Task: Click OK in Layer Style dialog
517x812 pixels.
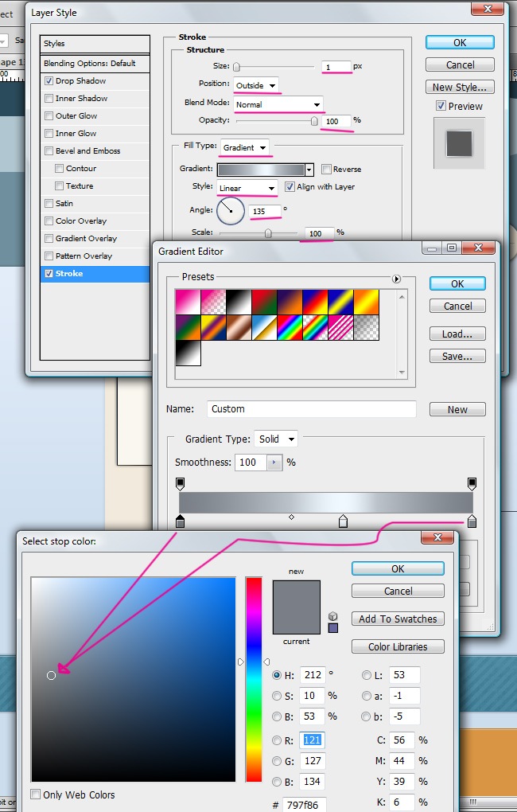Action: tap(460, 43)
